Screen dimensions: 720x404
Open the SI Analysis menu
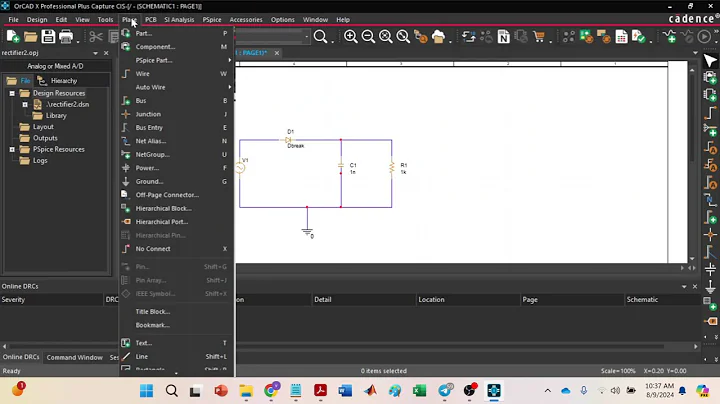pyautogui.click(x=179, y=20)
